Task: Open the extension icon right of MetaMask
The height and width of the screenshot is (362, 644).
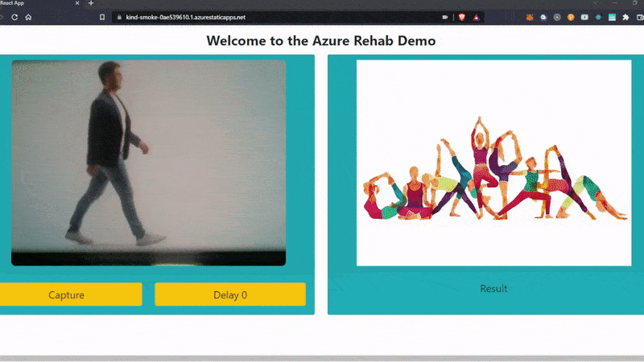Action: tap(543, 17)
